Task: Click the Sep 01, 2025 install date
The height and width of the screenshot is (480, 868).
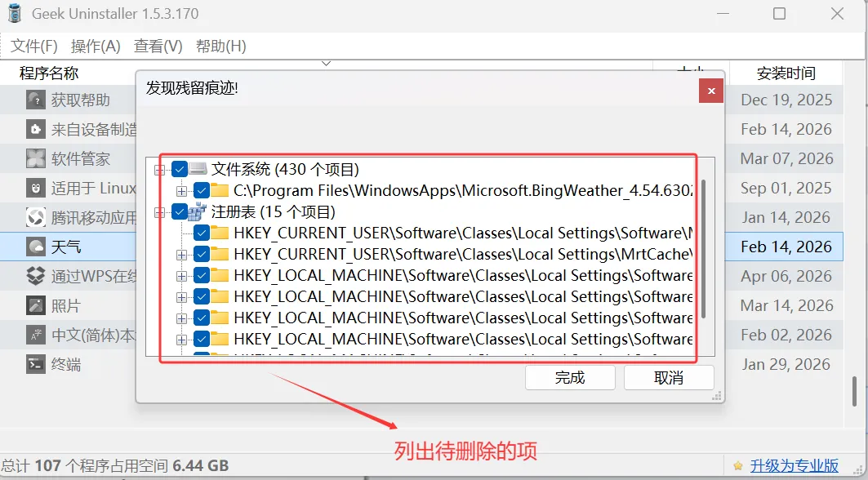Action: (x=786, y=188)
